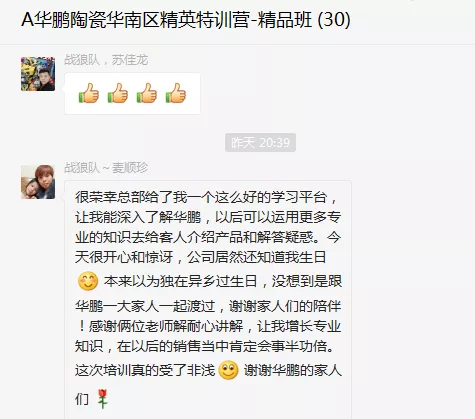Click sender name 战狼队，苏佳龙

[106, 60]
